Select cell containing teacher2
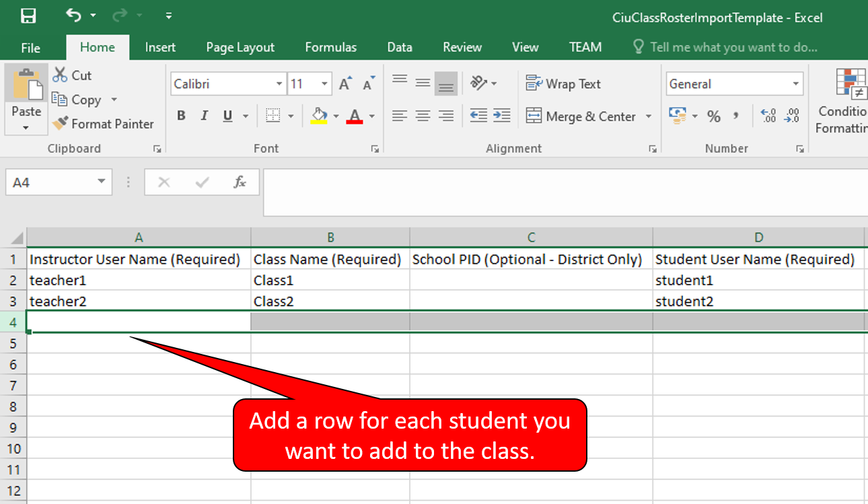This screenshot has height=504, width=868. click(139, 301)
